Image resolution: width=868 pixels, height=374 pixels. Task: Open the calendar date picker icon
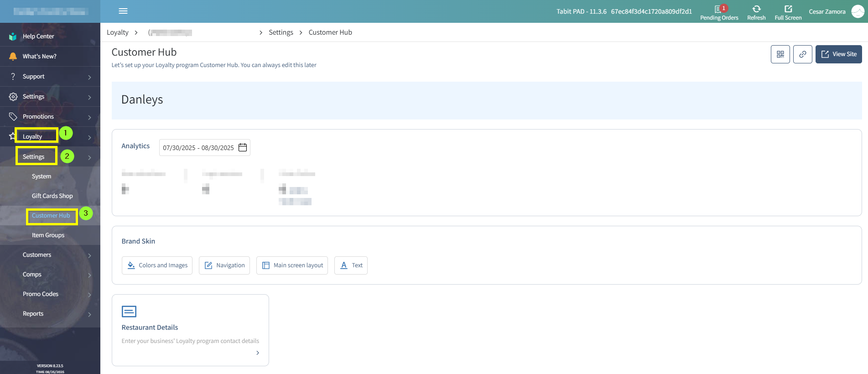tap(243, 147)
